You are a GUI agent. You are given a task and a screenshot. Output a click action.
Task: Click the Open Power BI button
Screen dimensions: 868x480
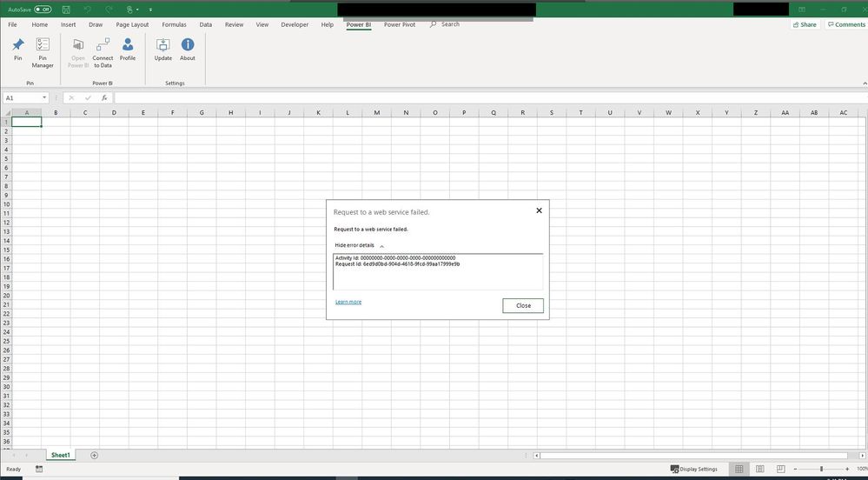(x=78, y=53)
